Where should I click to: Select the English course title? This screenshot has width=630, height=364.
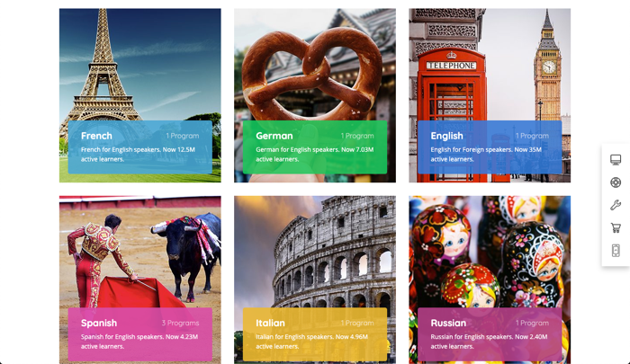(x=446, y=136)
